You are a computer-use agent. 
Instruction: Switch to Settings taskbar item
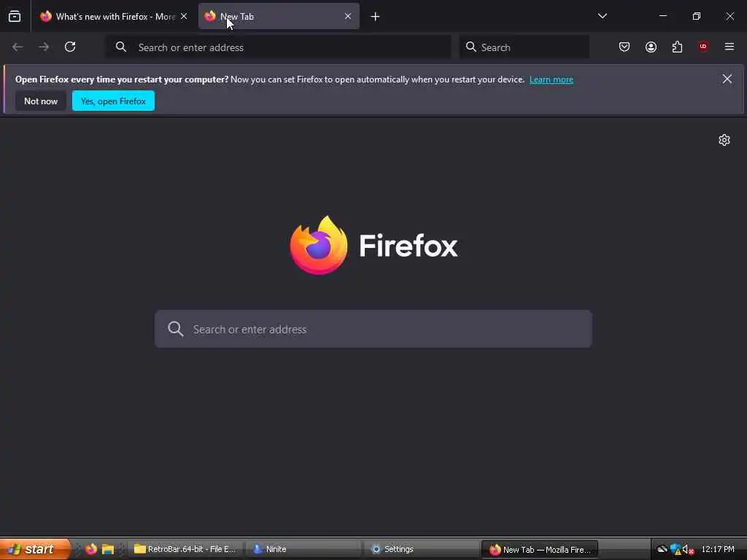pyautogui.click(x=421, y=549)
